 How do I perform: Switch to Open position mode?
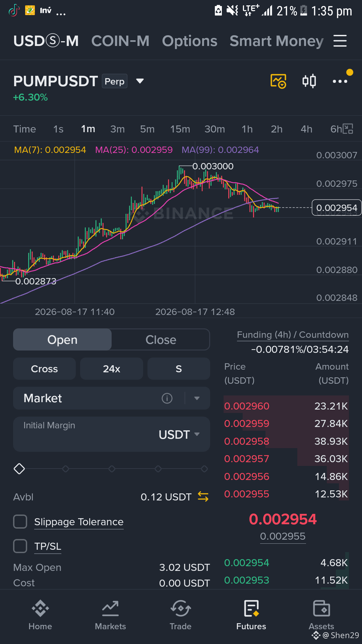tap(62, 340)
